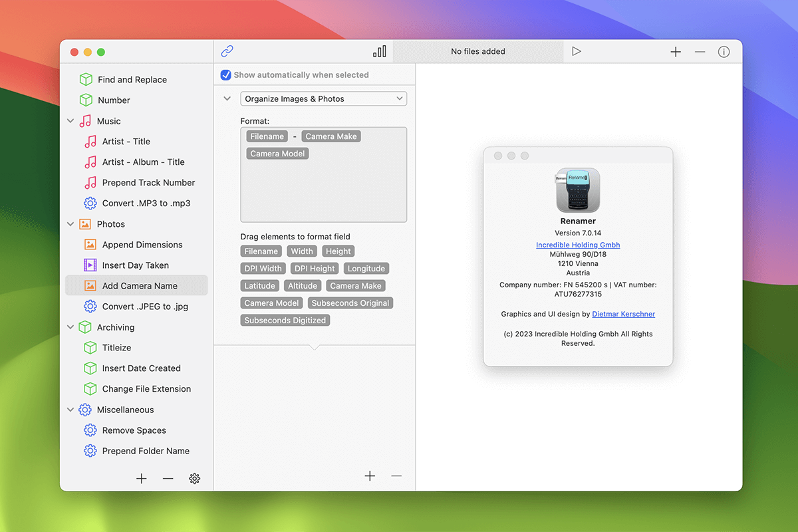The width and height of the screenshot is (798, 532).
Task: Click the Insert Day Taken film icon
Action: pos(90,265)
